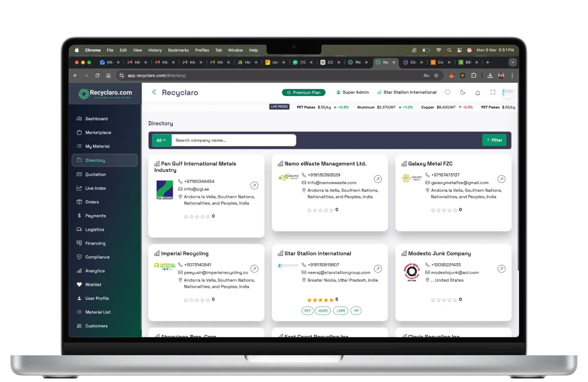Open the History menu in menu bar

pos(155,50)
